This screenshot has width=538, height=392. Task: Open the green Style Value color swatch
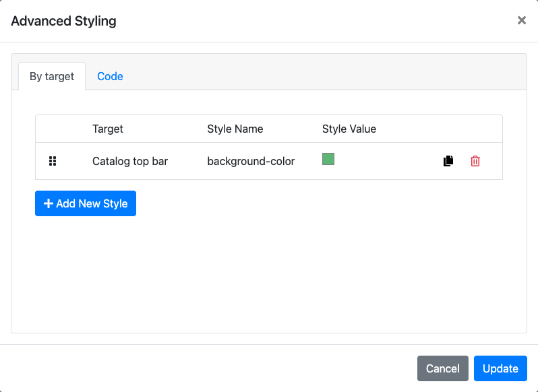pos(328,160)
